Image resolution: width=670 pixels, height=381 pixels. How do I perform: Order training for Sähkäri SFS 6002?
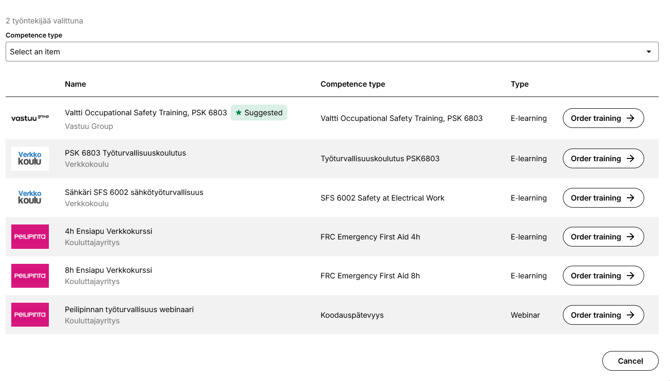(x=603, y=198)
